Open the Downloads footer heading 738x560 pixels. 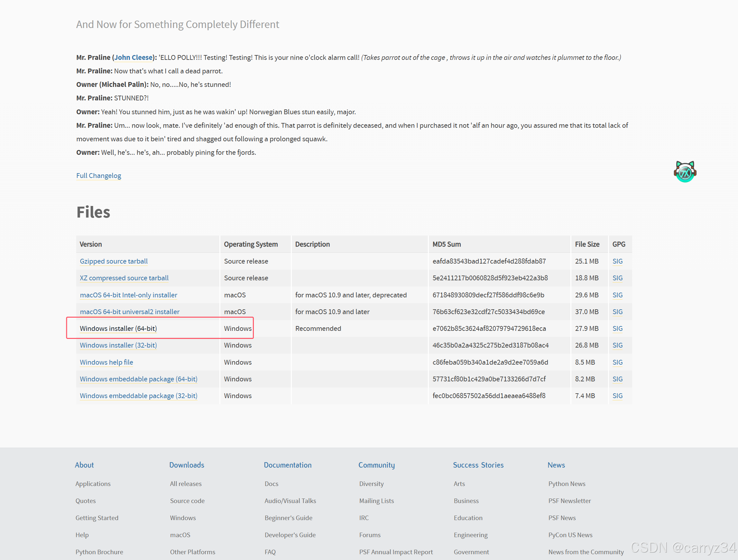pos(187,465)
